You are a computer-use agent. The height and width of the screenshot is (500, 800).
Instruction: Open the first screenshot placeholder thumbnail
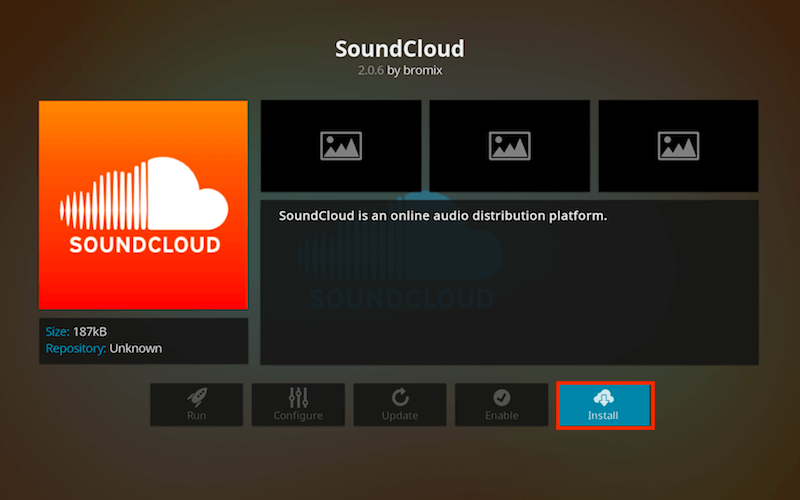pyautogui.click(x=341, y=146)
